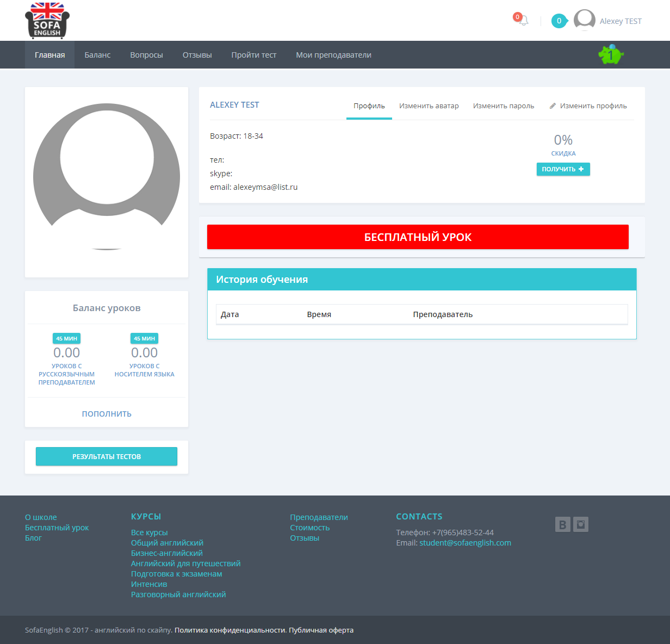Click Результаты тестов button
670x644 pixels.
pos(107,456)
